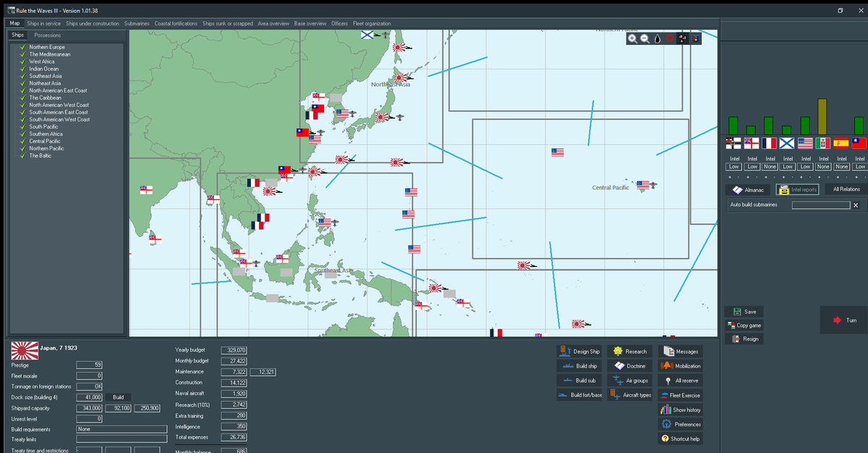Screen dimensions: 868x453
Task: Open the Build ship dialog
Action: (x=579, y=365)
